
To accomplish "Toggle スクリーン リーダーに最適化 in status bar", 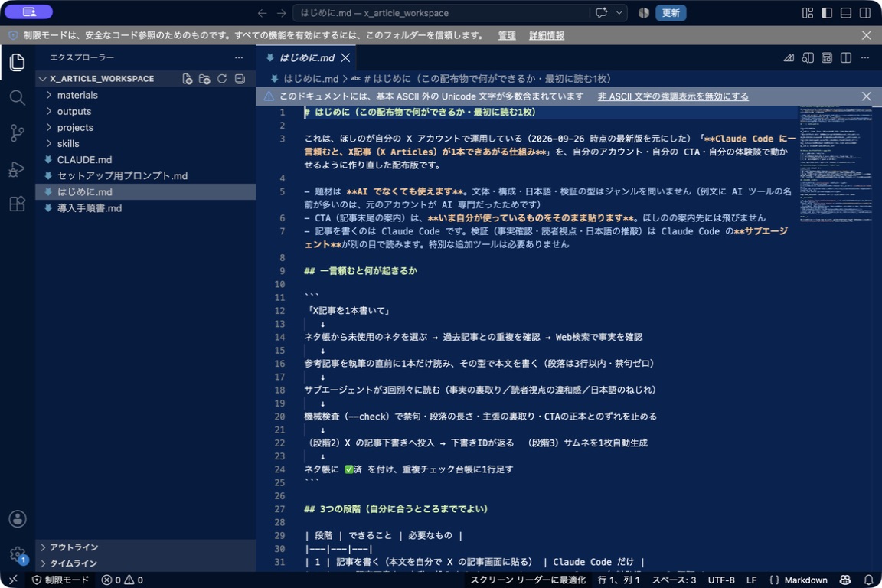I will 528,580.
